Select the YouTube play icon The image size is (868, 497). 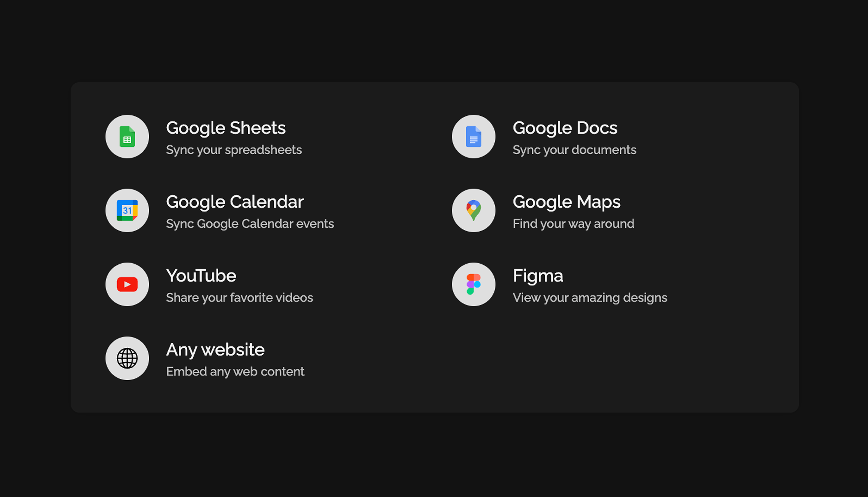[x=127, y=285]
